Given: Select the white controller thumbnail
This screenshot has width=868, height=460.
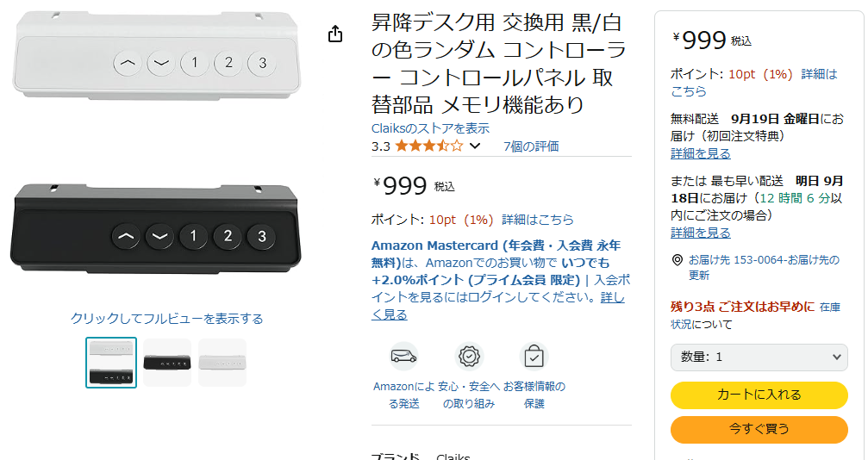Looking at the screenshot, I should tap(222, 363).
